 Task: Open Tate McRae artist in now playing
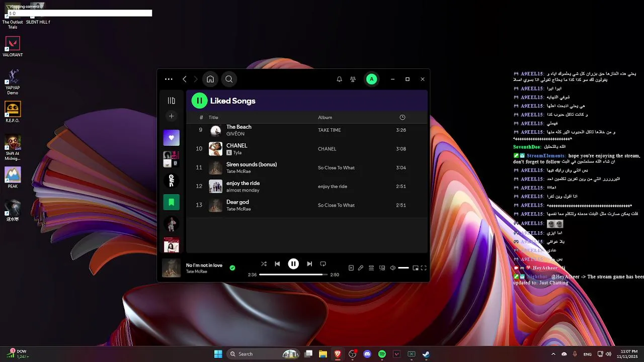197,271
